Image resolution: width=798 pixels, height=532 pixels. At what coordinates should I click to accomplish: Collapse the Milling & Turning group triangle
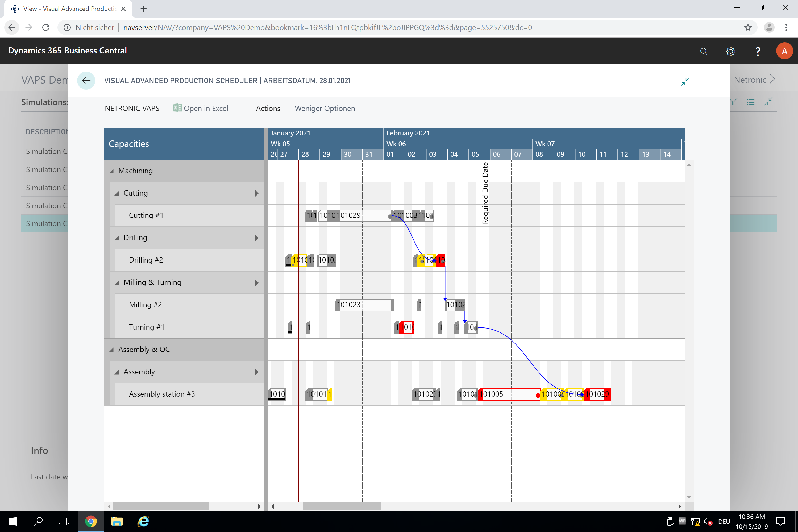[x=117, y=282]
